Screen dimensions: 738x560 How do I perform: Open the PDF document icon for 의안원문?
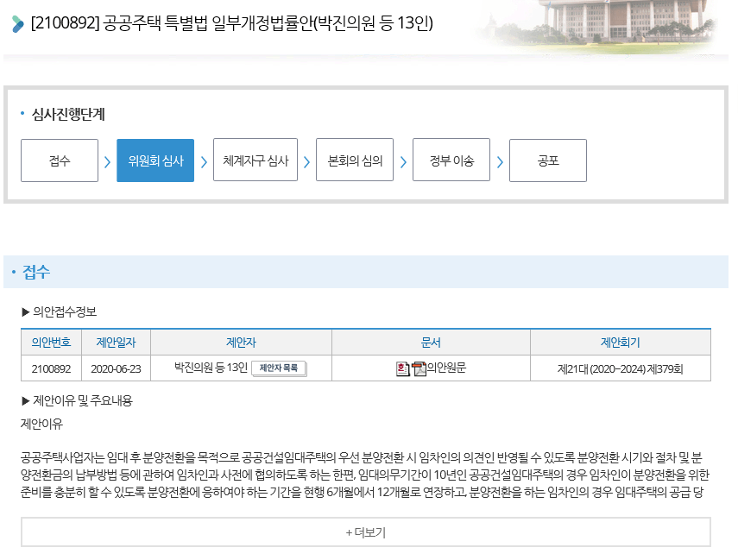[x=419, y=369]
